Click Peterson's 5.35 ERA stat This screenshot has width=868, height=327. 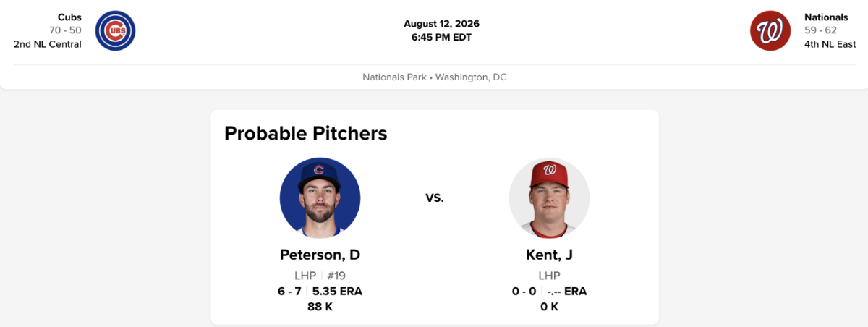point(338,292)
